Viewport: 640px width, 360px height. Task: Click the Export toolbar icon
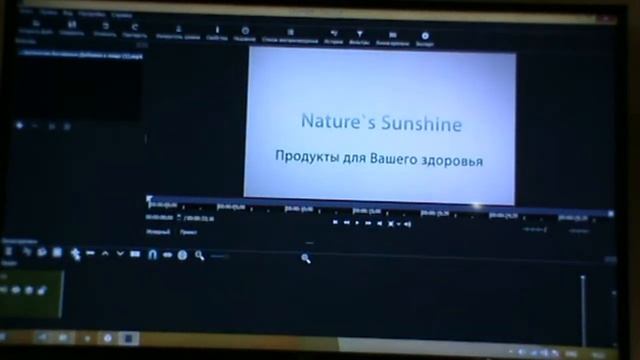(x=425, y=36)
